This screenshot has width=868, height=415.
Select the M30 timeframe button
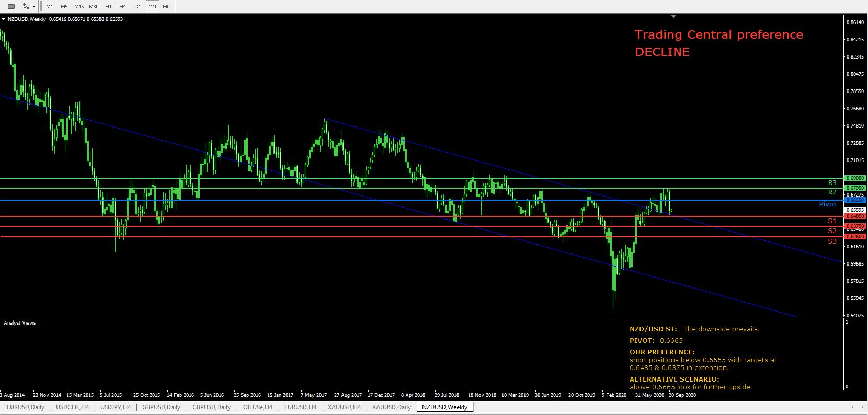click(94, 7)
